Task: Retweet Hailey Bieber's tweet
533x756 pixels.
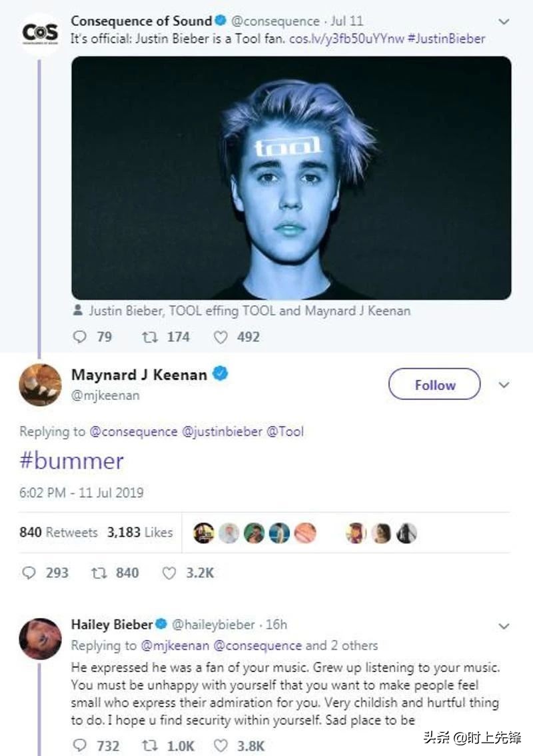Action: click(150, 745)
